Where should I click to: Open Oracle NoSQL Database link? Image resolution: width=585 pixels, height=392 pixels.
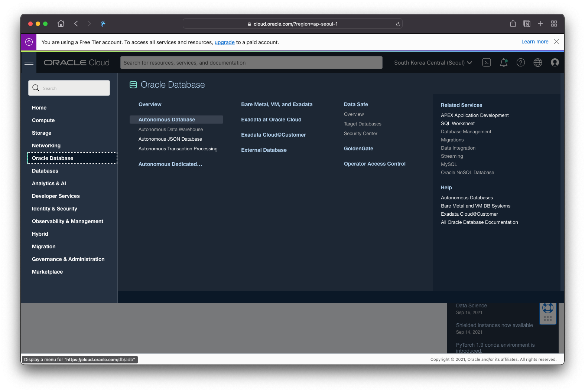pyautogui.click(x=468, y=173)
